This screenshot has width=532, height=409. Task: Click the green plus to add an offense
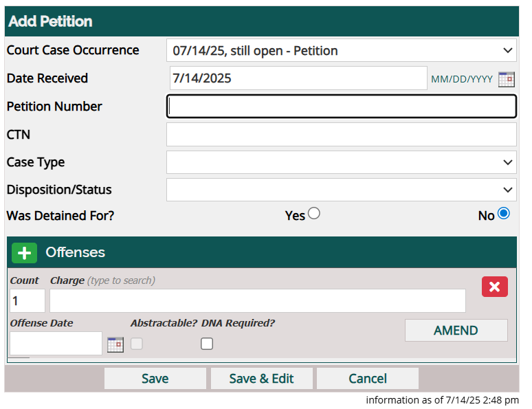coord(25,253)
